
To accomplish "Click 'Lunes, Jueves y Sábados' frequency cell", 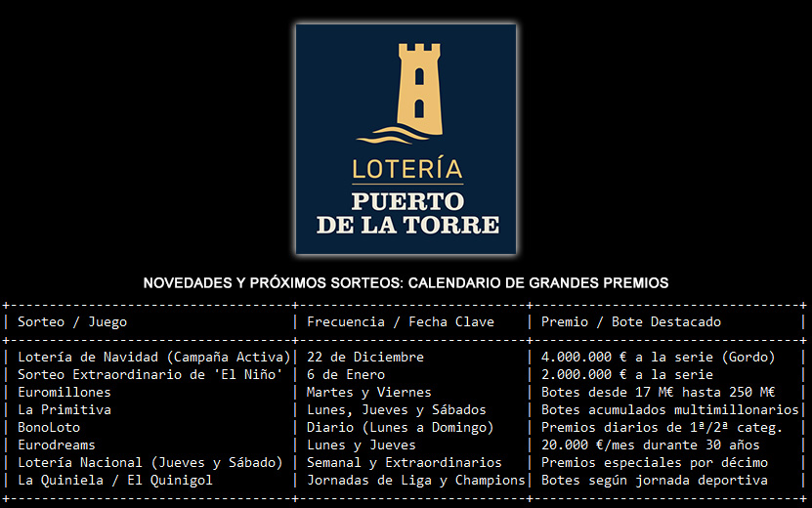I will click(396, 410).
